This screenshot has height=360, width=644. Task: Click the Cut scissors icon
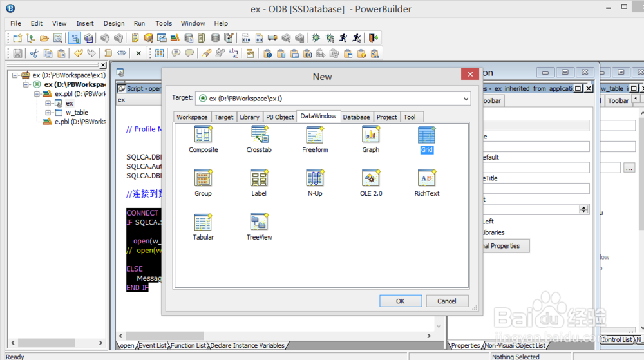(x=34, y=53)
